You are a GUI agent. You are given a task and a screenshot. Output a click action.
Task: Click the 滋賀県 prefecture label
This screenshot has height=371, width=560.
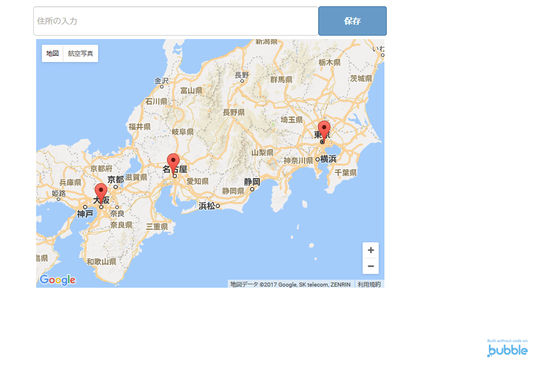coord(136,177)
